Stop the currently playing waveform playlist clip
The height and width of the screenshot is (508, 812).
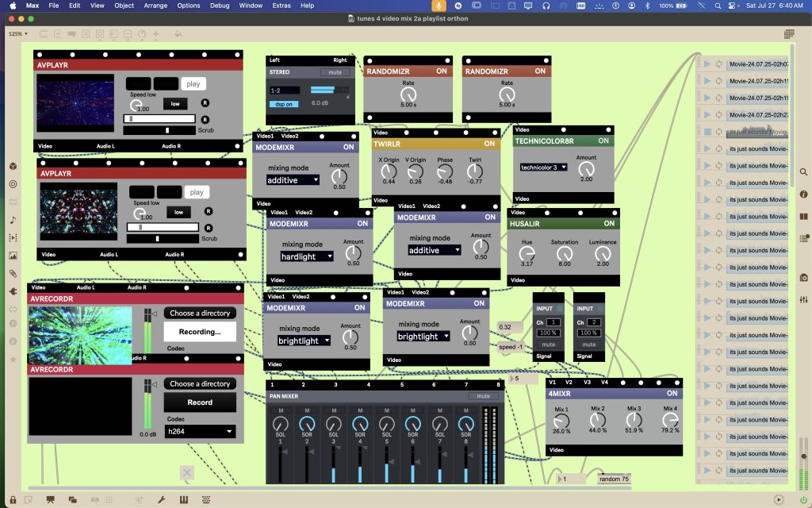707,132
